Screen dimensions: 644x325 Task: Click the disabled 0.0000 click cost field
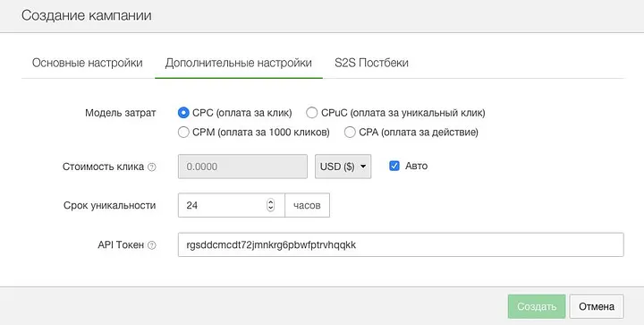pyautogui.click(x=242, y=167)
